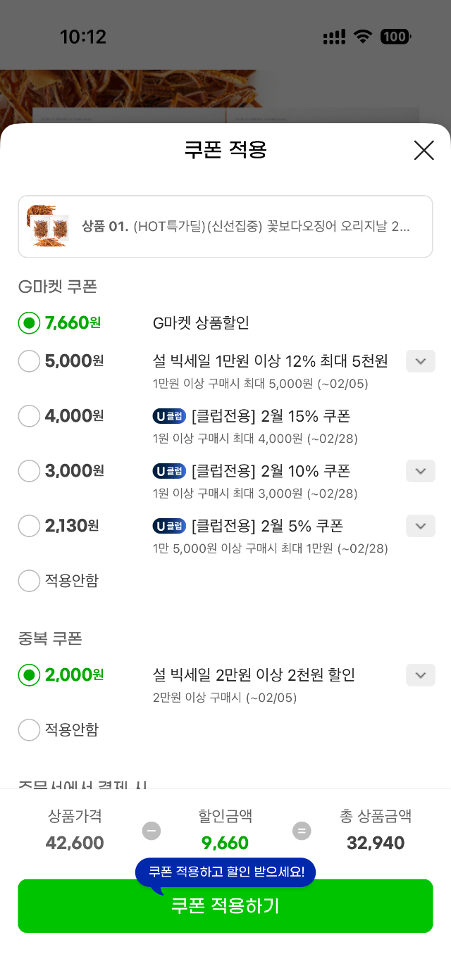
Task: Pick the 3,000원 club 10% coupon
Action: (29, 471)
